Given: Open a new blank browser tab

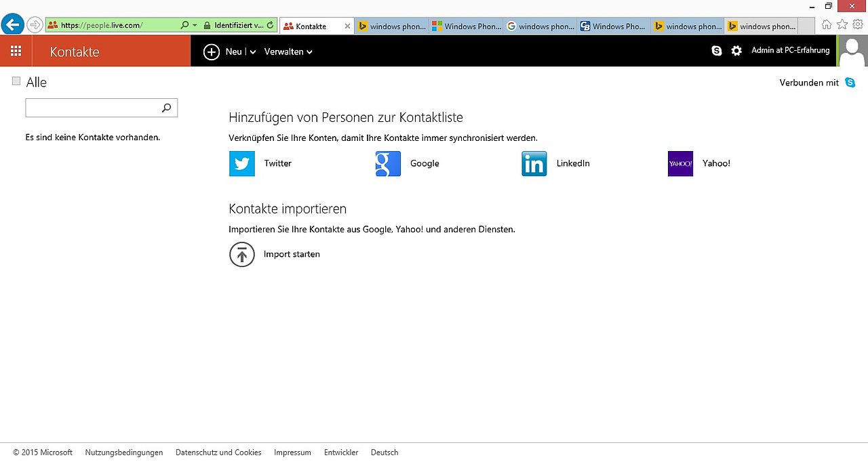Looking at the screenshot, I should 807,26.
